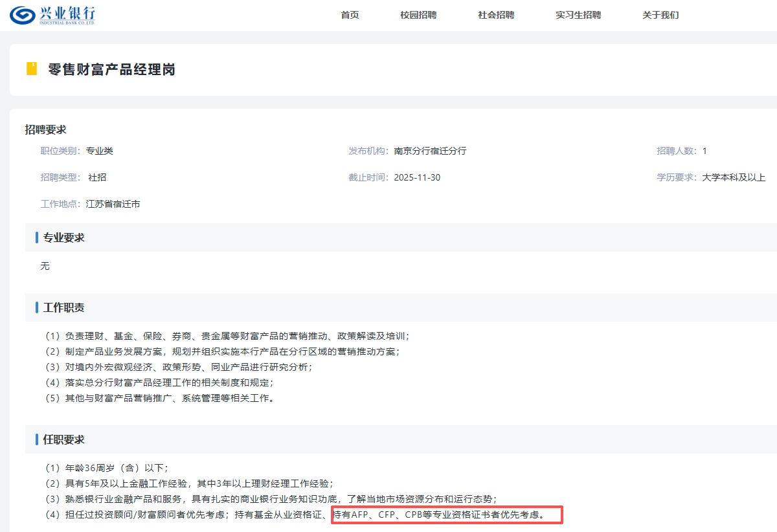Click the yellow bookmark icon beside job title
Screen dimensions: 777x532
tap(31, 69)
